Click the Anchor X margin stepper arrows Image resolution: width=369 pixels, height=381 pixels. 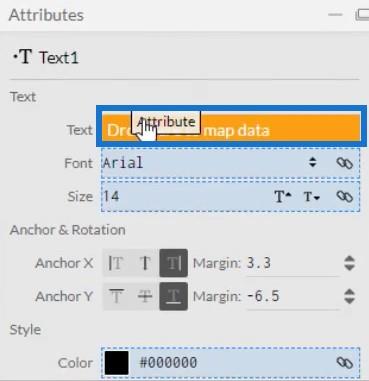pyautogui.click(x=349, y=263)
